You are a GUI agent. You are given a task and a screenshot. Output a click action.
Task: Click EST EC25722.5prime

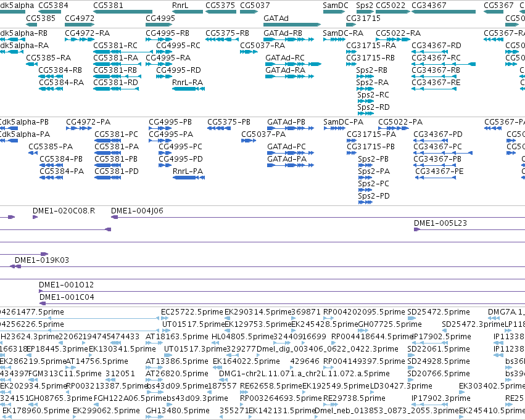(x=165, y=318)
